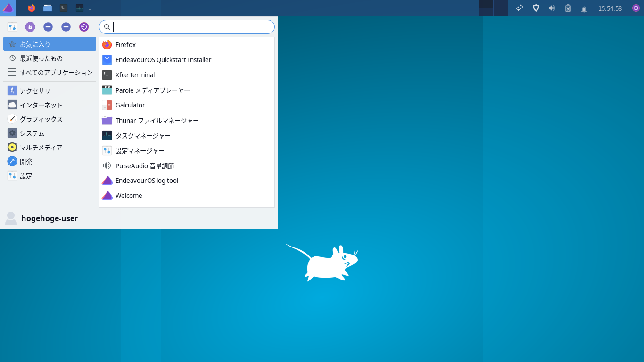Launch Firefox from favorites list
This screenshot has height=362, width=644.
(x=187, y=45)
